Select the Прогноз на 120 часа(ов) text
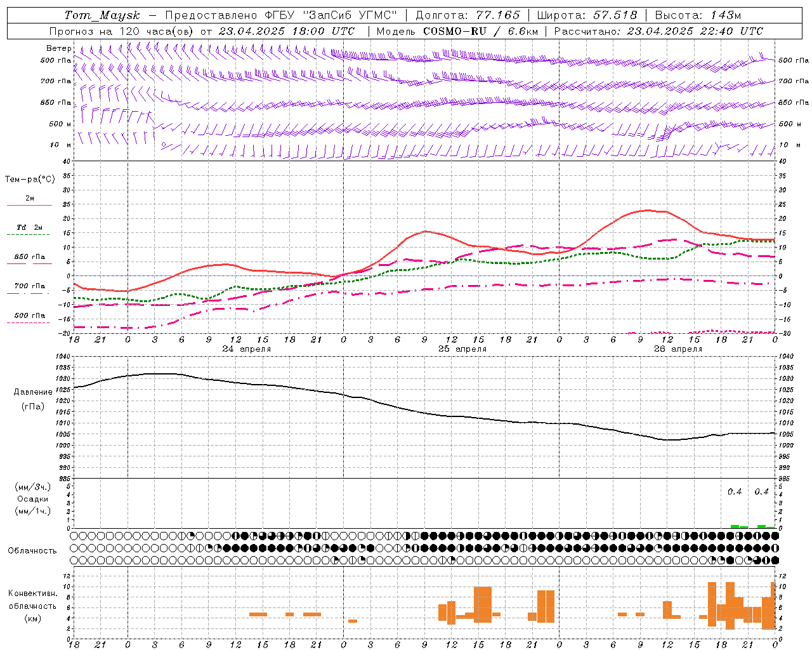The height and width of the screenshot is (650, 812). click(121, 31)
